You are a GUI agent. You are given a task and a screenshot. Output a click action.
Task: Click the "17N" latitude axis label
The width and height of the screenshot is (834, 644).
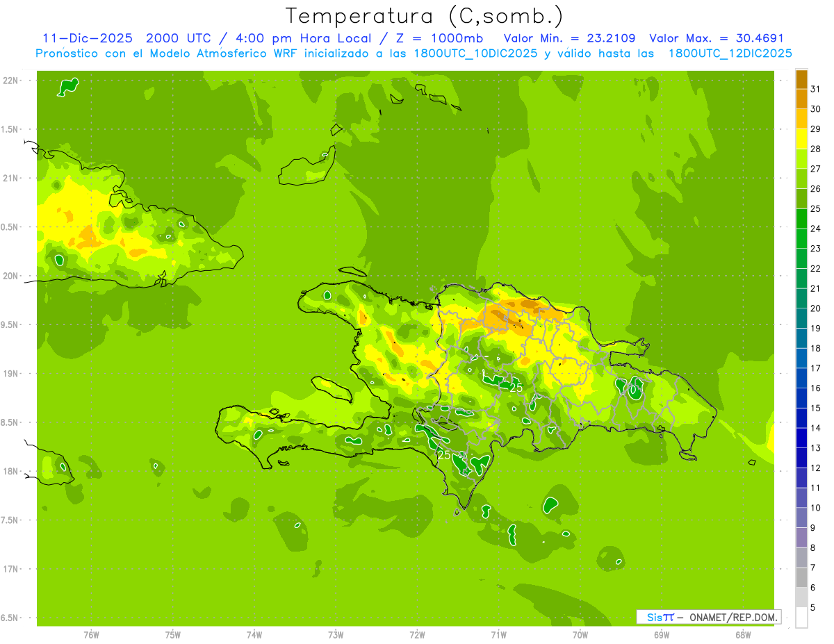coord(12,569)
